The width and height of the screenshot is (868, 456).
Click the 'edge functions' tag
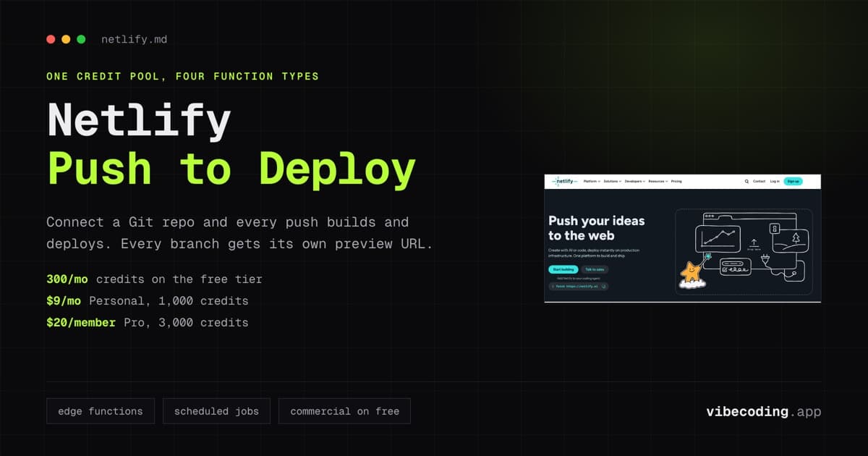pos(100,411)
